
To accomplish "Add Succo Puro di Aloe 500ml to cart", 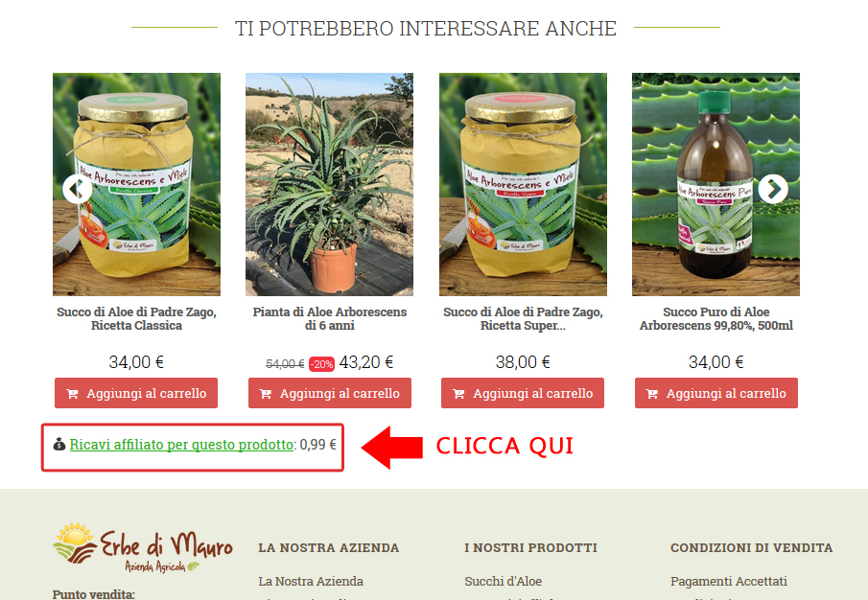I will point(716,393).
